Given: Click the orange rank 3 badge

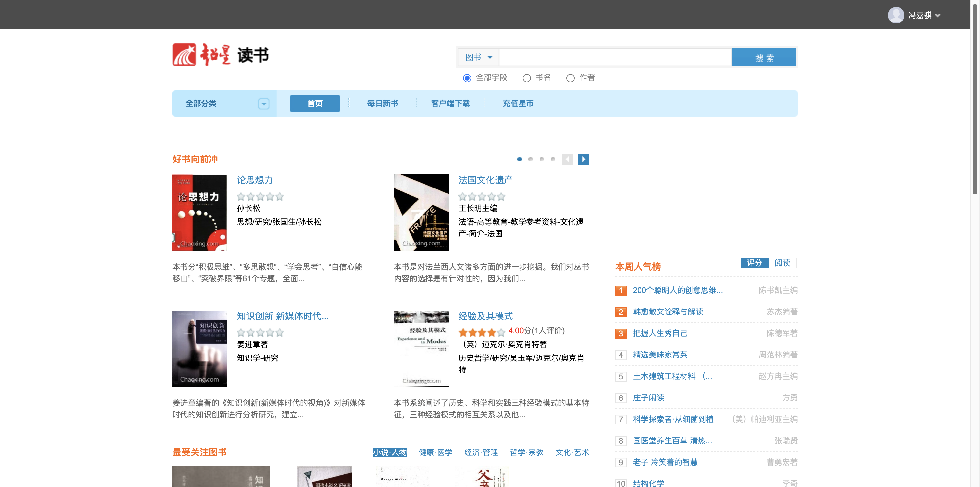Looking at the screenshot, I should [621, 334].
